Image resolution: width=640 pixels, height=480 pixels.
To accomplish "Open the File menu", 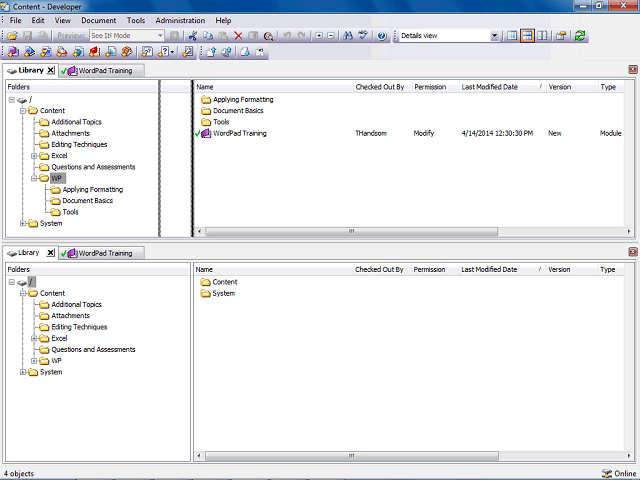I will point(16,20).
